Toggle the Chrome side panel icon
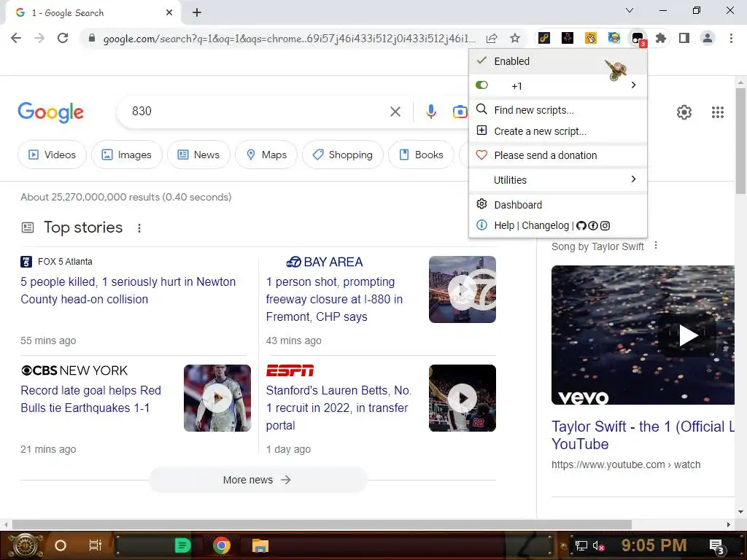This screenshot has width=747, height=560. coord(684,38)
